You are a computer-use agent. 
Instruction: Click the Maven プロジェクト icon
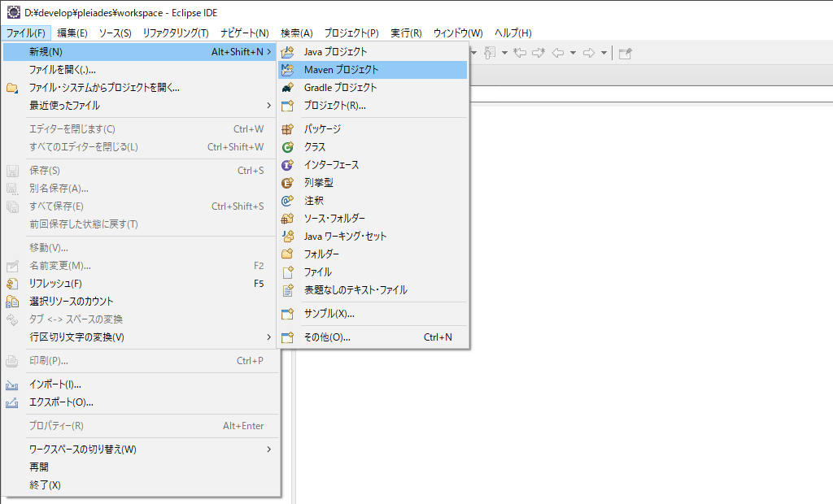point(287,70)
